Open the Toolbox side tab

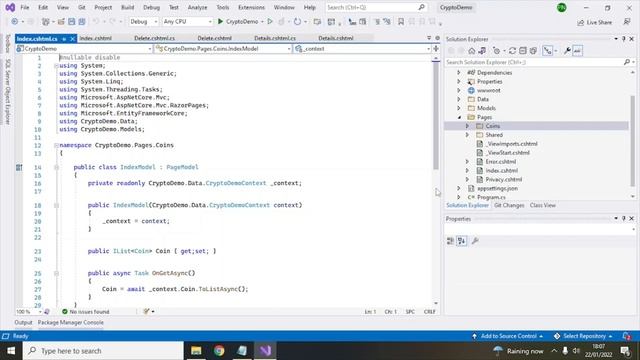tap(7, 43)
